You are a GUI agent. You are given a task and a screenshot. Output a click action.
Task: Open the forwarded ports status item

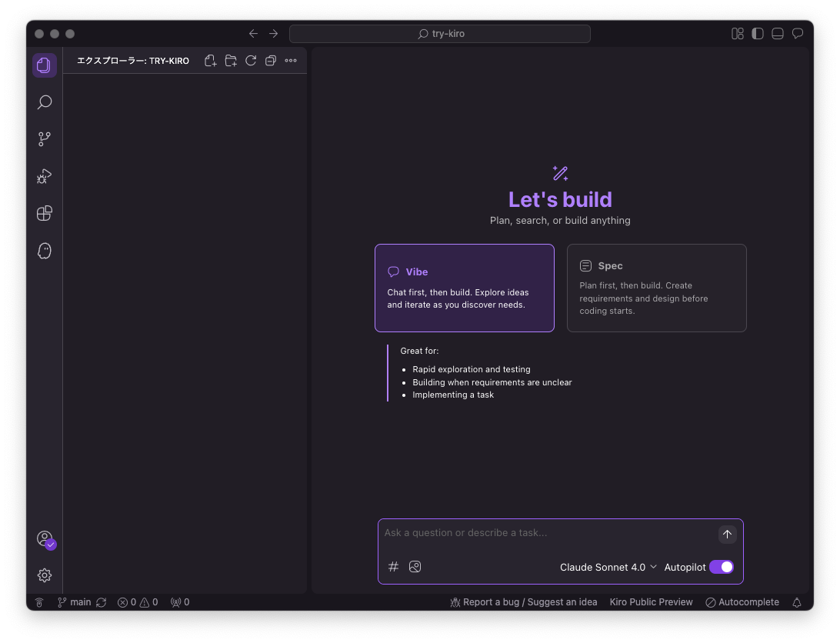tap(180, 602)
